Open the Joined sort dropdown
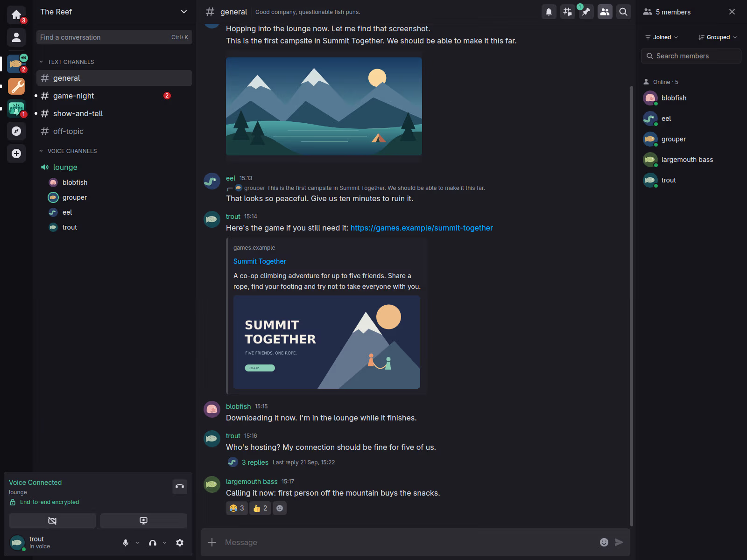 (662, 37)
